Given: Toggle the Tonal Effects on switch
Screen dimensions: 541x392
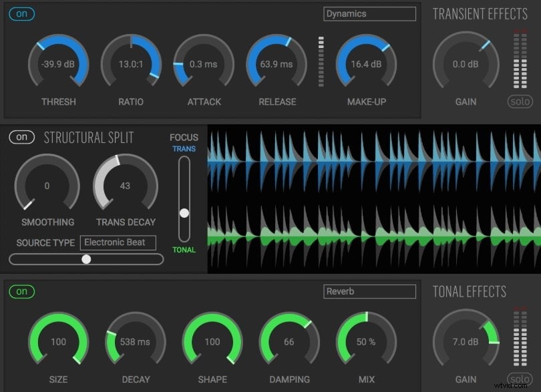Looking at the screenshot, I should point(21,292).
